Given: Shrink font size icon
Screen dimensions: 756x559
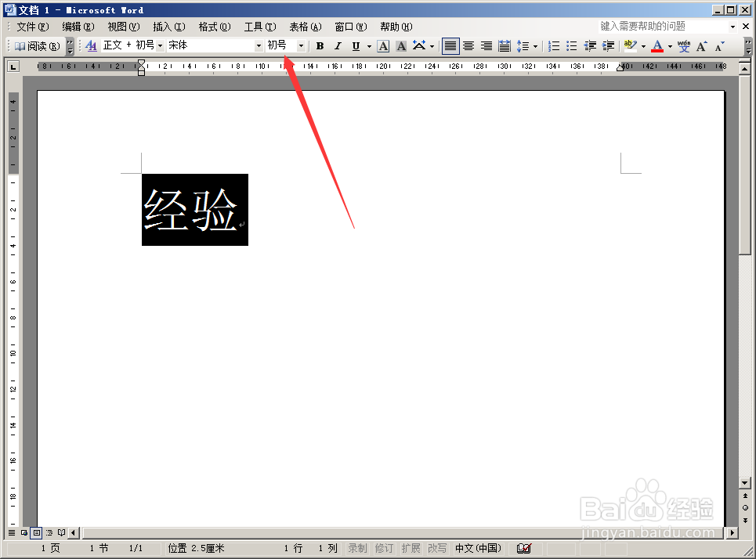Looking at the screenshot, I should (720, 45).
